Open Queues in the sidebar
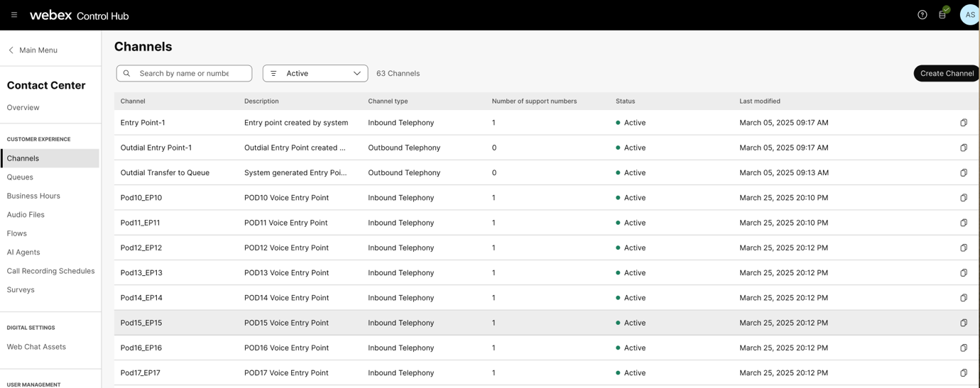Image resolution: width=980 pixels, height=388 pixels. tap(20, 177)
